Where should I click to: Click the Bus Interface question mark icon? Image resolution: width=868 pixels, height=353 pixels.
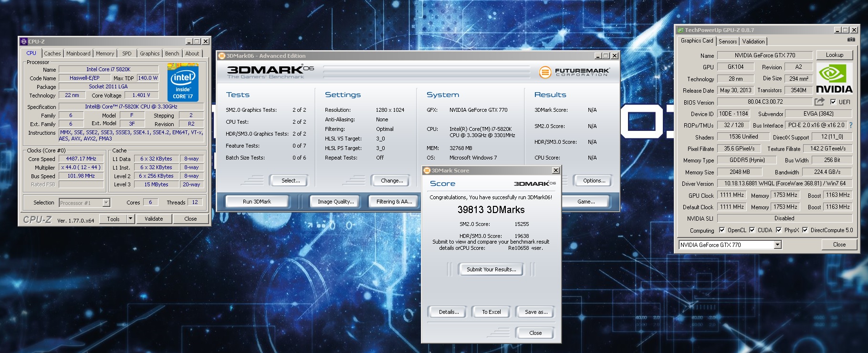coord(850,125)
